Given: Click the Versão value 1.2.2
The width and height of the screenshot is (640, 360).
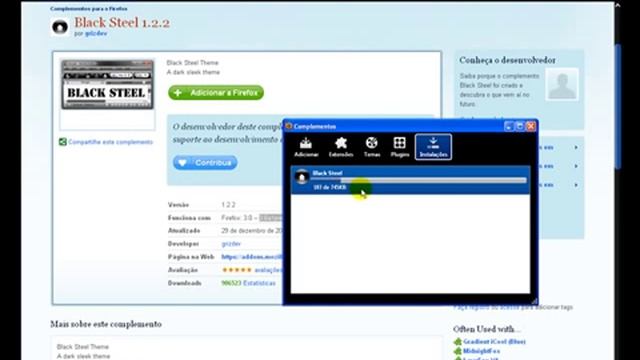Looking at the screenshot, I should [228, 204].
